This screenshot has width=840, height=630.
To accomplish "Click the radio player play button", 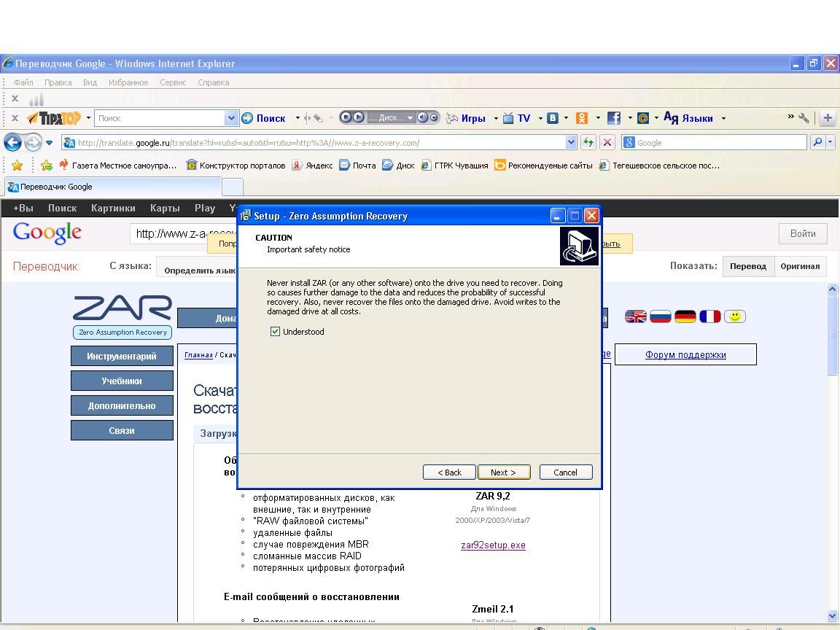I will [x=359, y=117].
